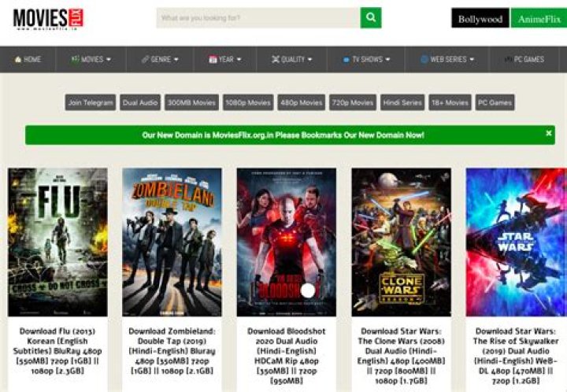Click the MoviesFlix logo
The width and height of the screenshot is (567, 392).
(x=48, y=18)
